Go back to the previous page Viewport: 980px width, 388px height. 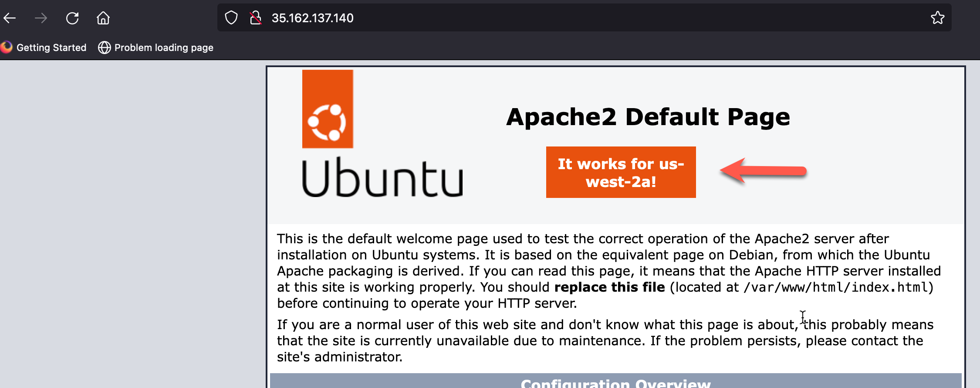[x=10, y=18]
